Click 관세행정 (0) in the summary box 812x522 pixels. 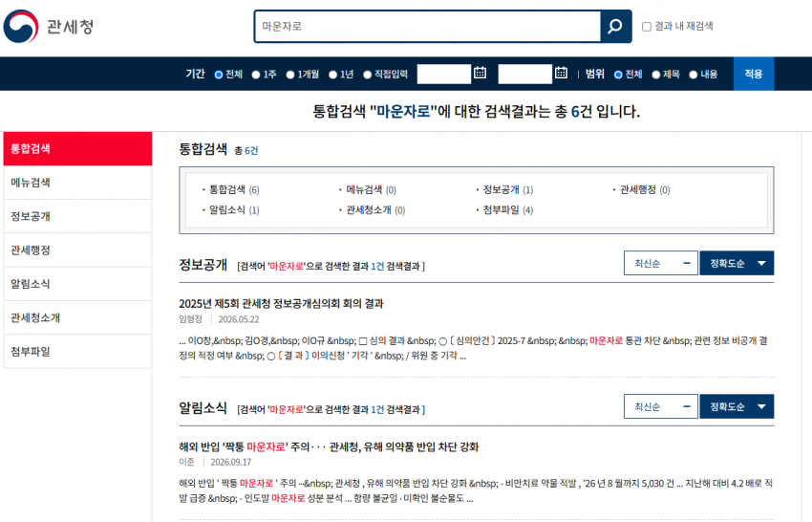tap(645, 189)
